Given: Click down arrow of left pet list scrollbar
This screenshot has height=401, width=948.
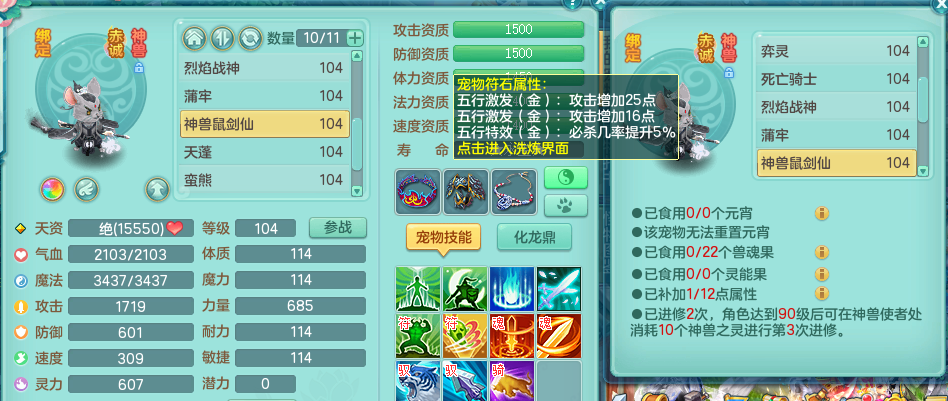Looking at the screenshot, I should [x=357, y=191].
